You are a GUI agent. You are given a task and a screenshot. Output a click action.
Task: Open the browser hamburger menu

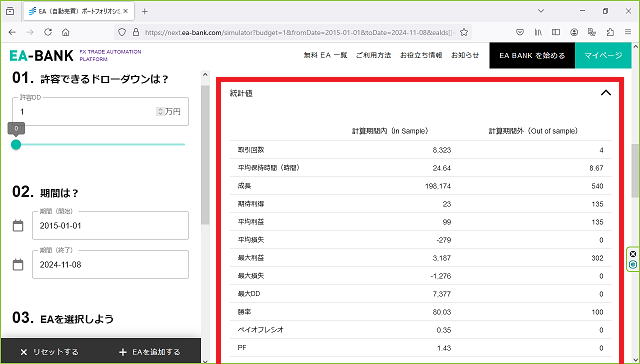pos(628,32)
